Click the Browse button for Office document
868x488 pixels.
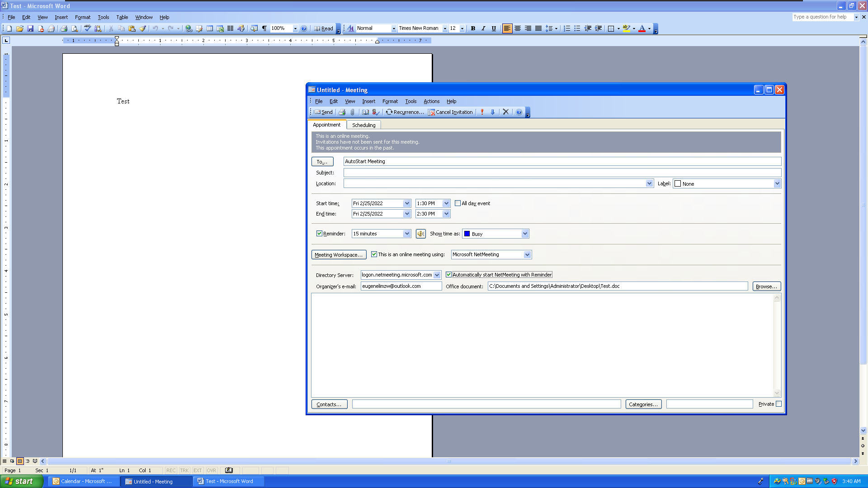point(766,286)
